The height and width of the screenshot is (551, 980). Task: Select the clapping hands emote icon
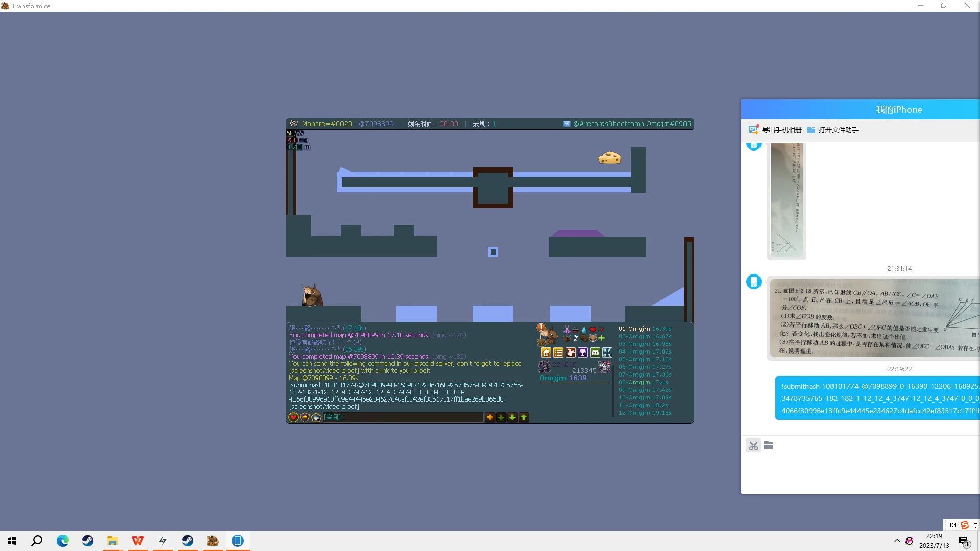coord(567,338)
